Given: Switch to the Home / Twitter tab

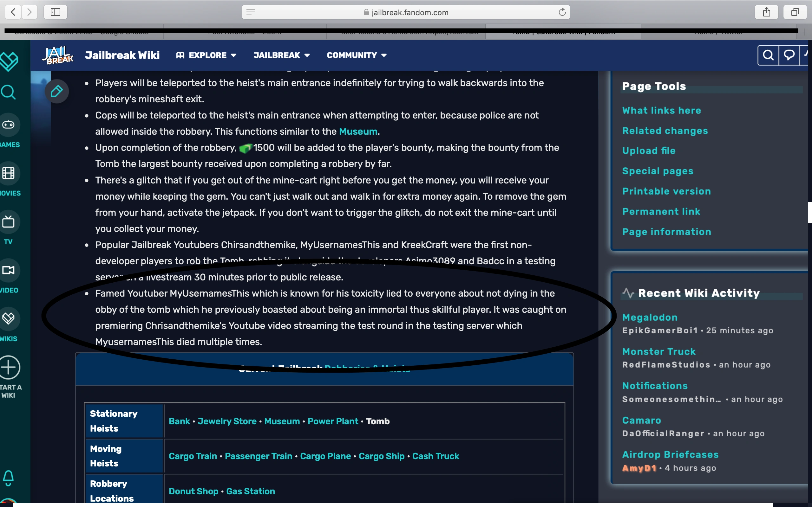Looking at the screenshot, I should pyautogui.click(x=718, y=33).
